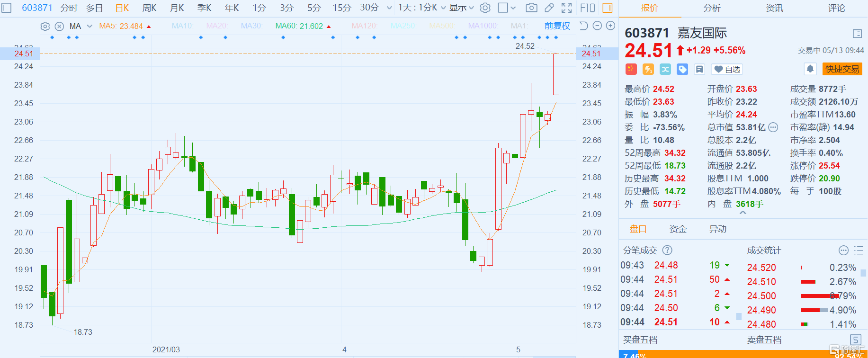Switch 成交统计 to list view icon
868x358 pixels.
click(x=859, y=250)
